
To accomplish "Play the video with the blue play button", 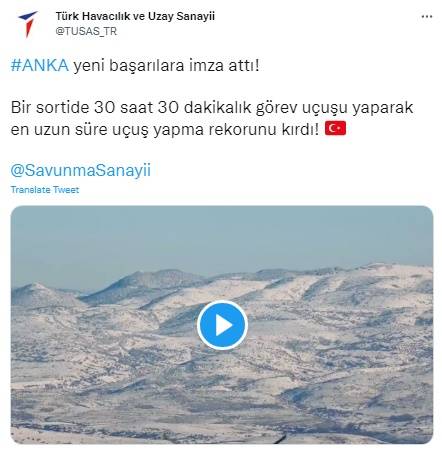I will [x=222, y=325].
